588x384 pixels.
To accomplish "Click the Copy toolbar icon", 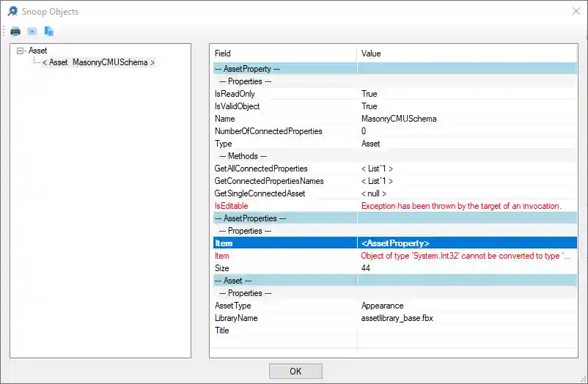I will click(49, 32).
